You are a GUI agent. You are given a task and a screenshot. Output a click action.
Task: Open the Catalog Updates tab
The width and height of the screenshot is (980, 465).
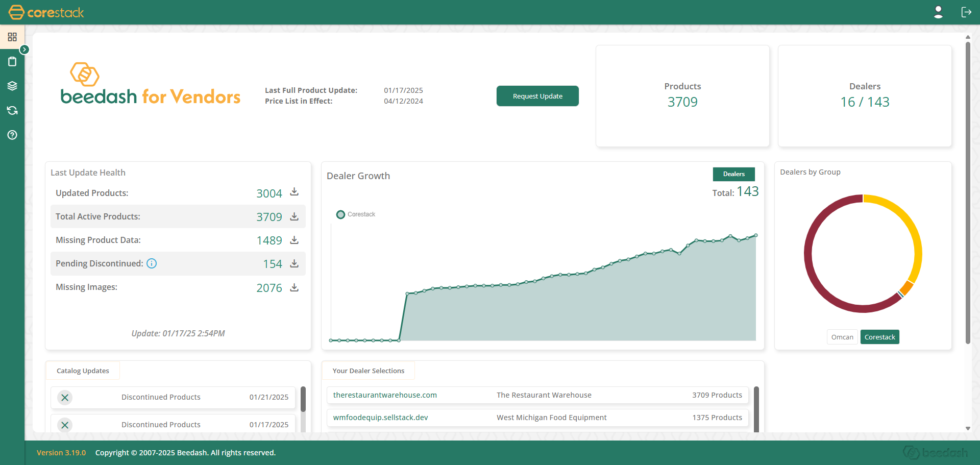[x=83, y=371]
